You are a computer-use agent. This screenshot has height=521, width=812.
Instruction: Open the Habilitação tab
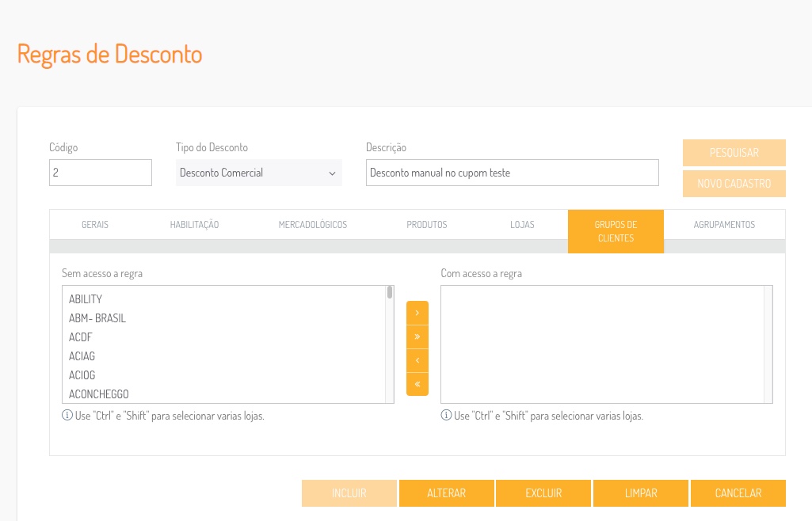[194, 224]
